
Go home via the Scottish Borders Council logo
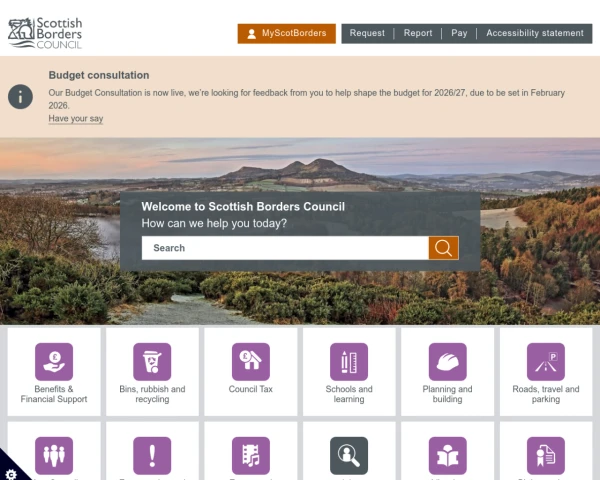pos(46,33)
